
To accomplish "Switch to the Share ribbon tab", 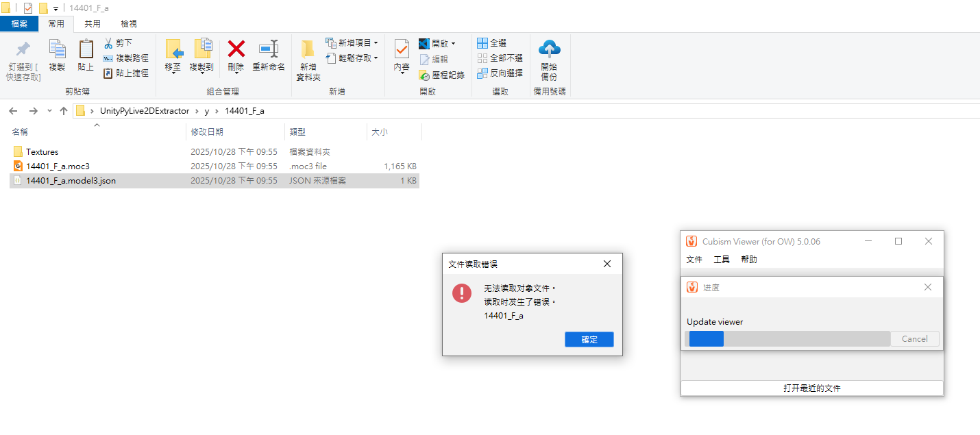I will [x=92, y=23].
